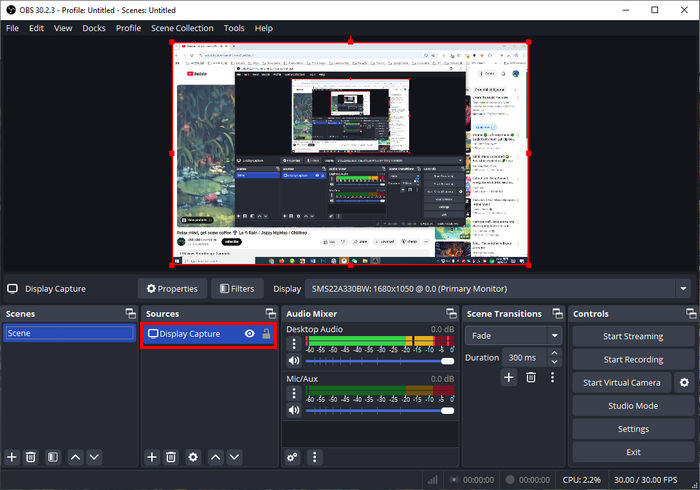Open the Docks menu
The width and height of the screenshot is (700, 490).
(94, 28)
